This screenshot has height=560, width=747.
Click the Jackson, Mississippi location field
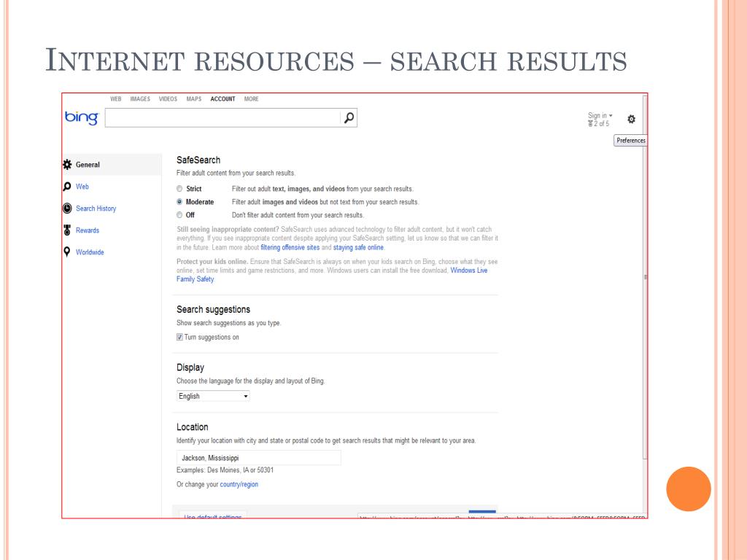(x=259, y=458)
